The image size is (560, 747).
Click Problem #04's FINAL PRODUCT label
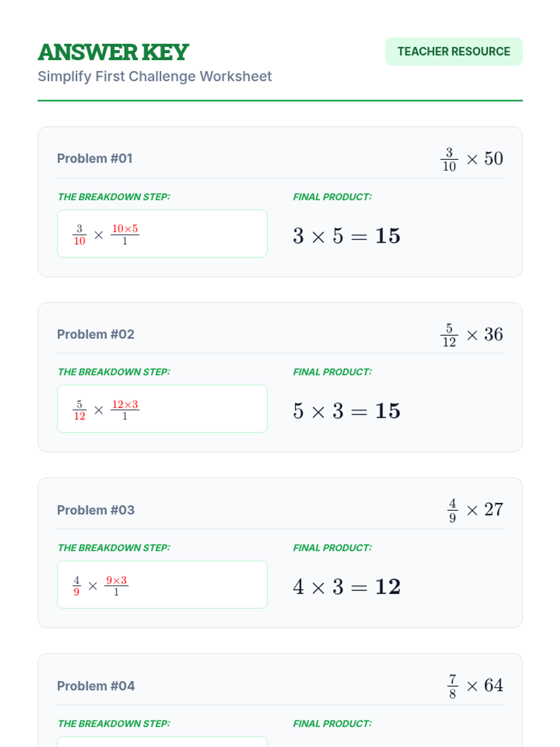point(332,724)
